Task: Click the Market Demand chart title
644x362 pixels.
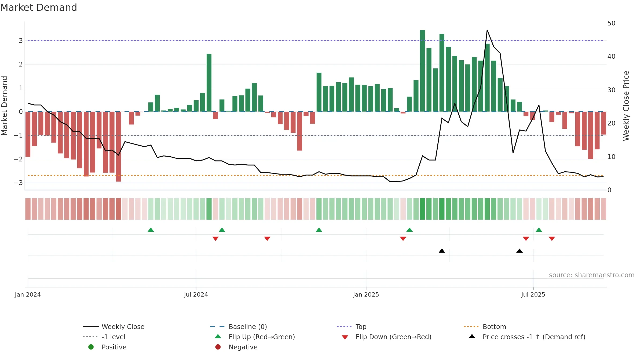Action: coord(39,8)
